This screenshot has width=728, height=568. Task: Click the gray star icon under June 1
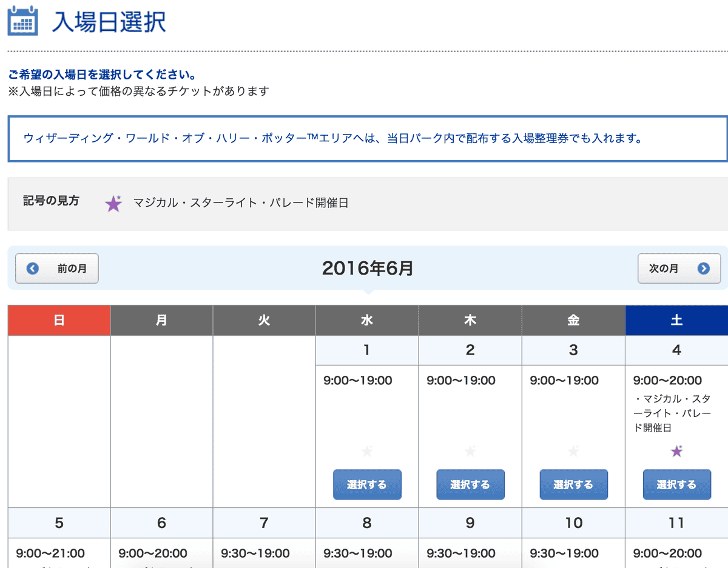pos(366,451)
